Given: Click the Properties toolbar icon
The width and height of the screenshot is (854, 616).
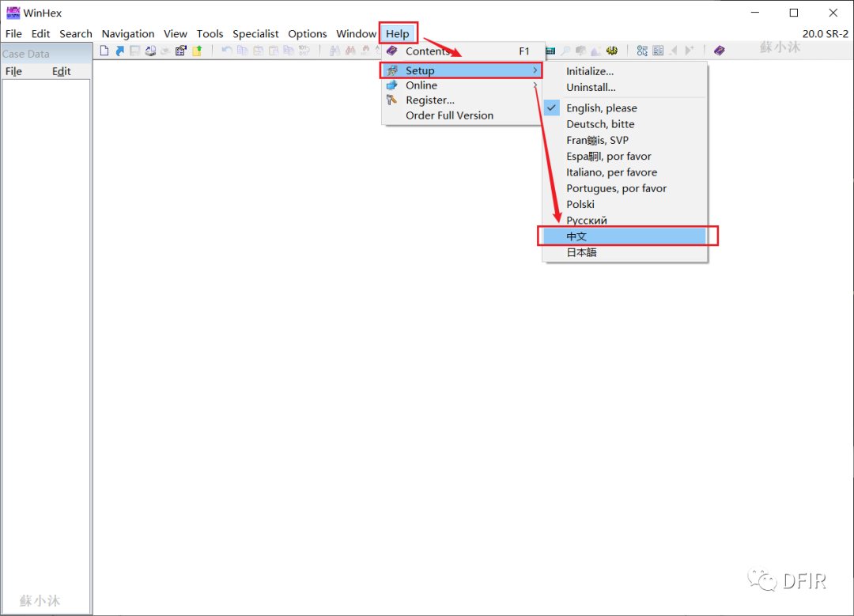Looking at the screenshot, I should (x=181, y=51).
